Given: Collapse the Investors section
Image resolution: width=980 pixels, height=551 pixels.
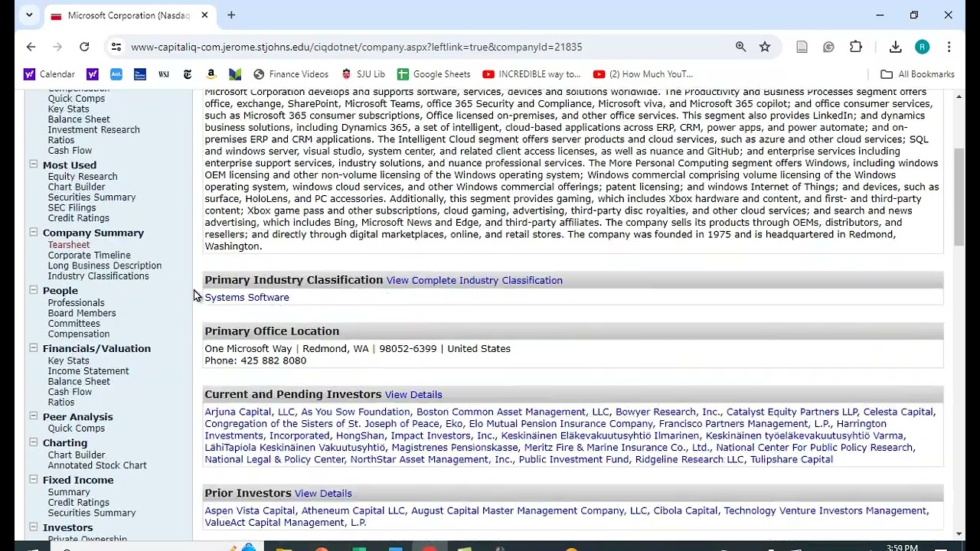Looking at the screenshot, I should coord(33,527).
